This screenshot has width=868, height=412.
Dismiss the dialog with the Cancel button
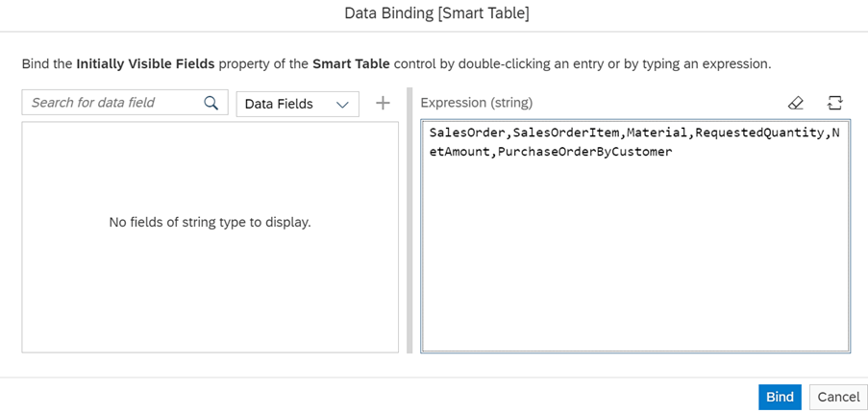click(x=838, y=397)
